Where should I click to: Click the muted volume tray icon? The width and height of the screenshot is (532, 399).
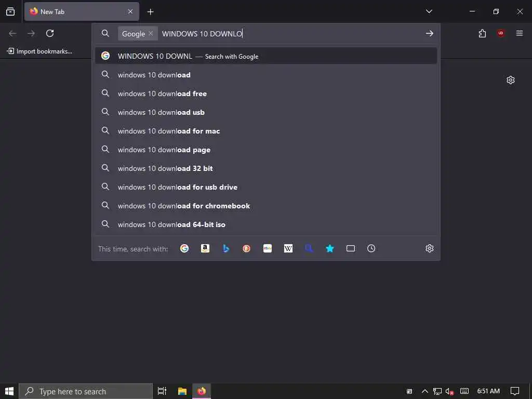(x=449, y=391)
